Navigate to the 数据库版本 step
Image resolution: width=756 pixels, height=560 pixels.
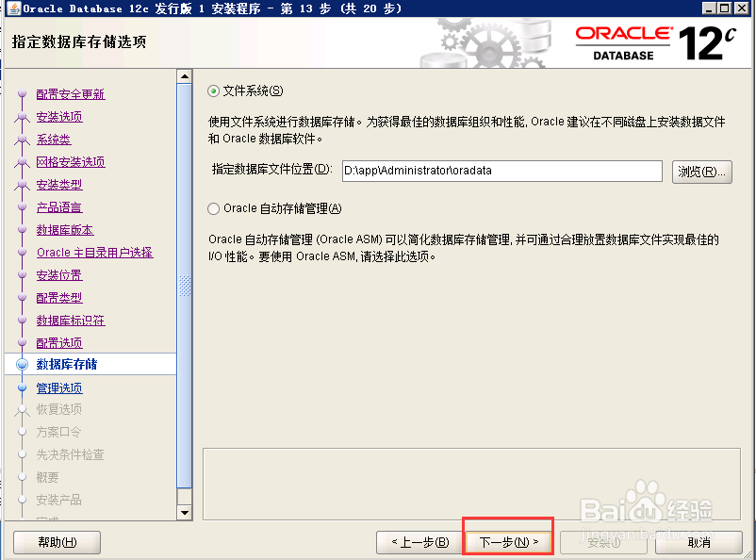coord(62,229)
